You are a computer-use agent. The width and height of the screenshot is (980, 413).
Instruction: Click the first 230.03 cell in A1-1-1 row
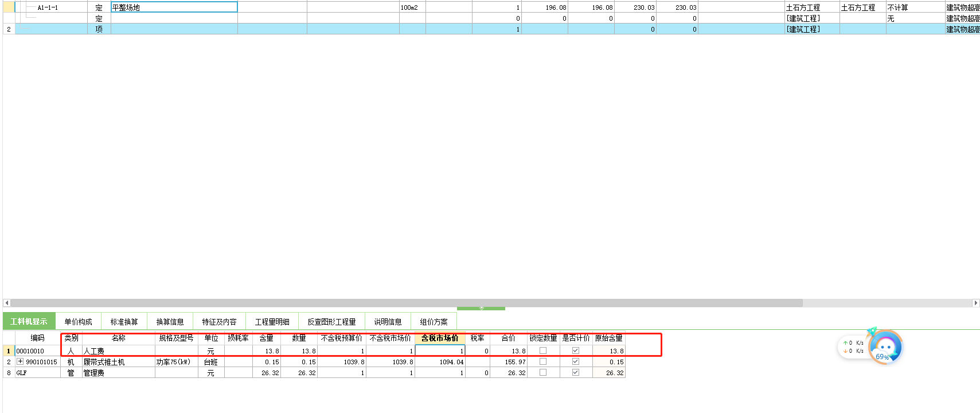[635, 7]
